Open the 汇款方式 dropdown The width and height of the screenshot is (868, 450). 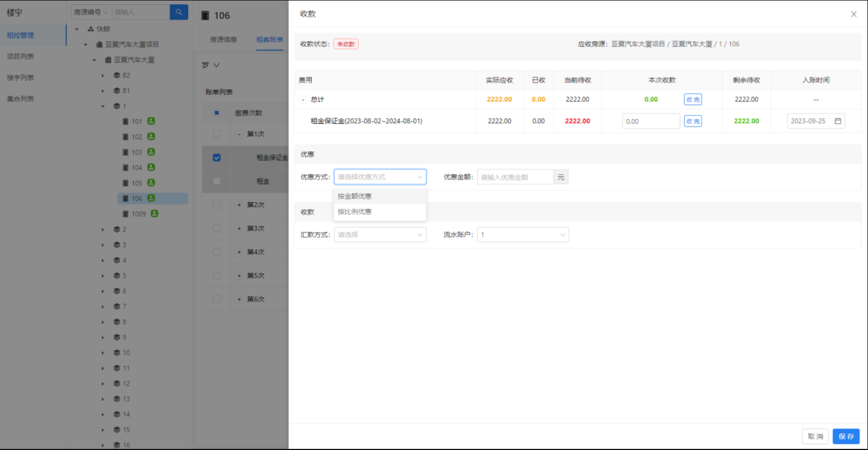coord(380,235)
